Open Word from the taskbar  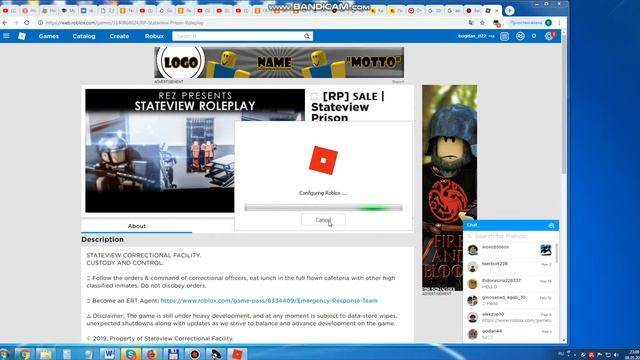(x=109, y=354)
